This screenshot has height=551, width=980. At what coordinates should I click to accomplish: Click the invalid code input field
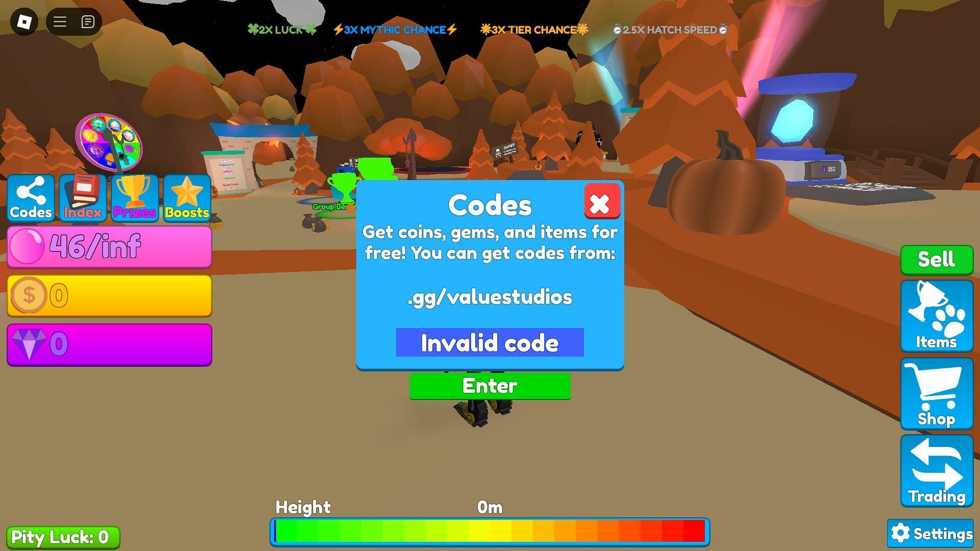490,343
